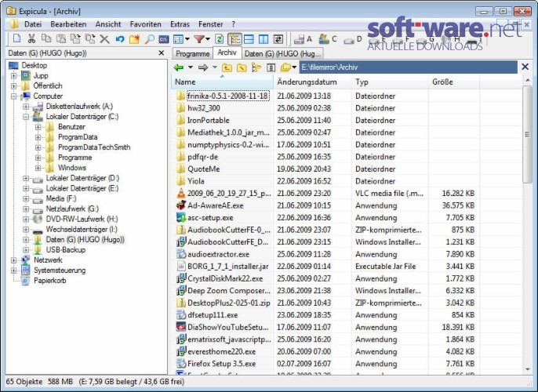Open the view mode dropdown arrow
The width and height of the screenshot is (538, 392).
click(x=187, y=39)
